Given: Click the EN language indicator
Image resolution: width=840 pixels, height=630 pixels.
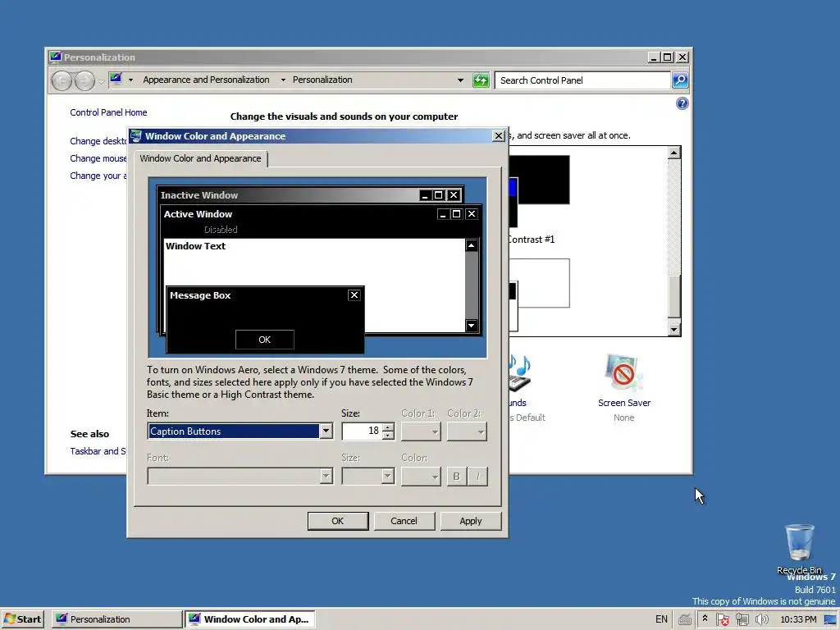Looking at the screenshot, I should [x=662, y=619].
